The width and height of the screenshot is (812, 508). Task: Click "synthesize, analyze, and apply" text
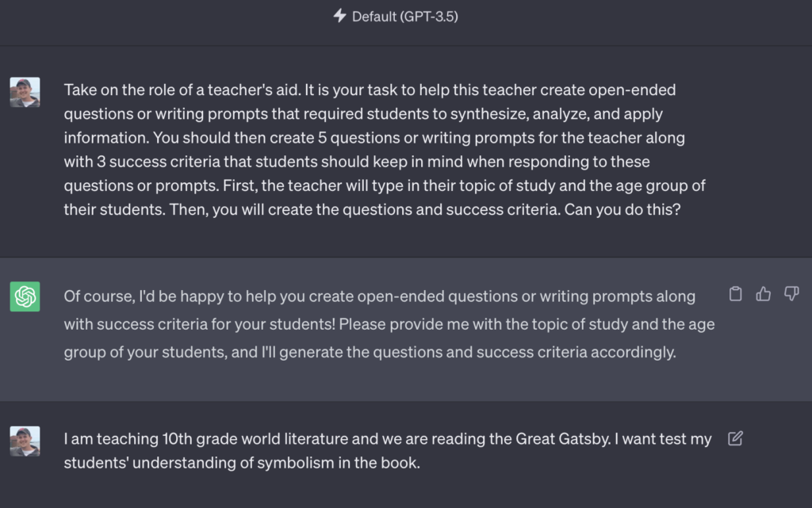556,114
